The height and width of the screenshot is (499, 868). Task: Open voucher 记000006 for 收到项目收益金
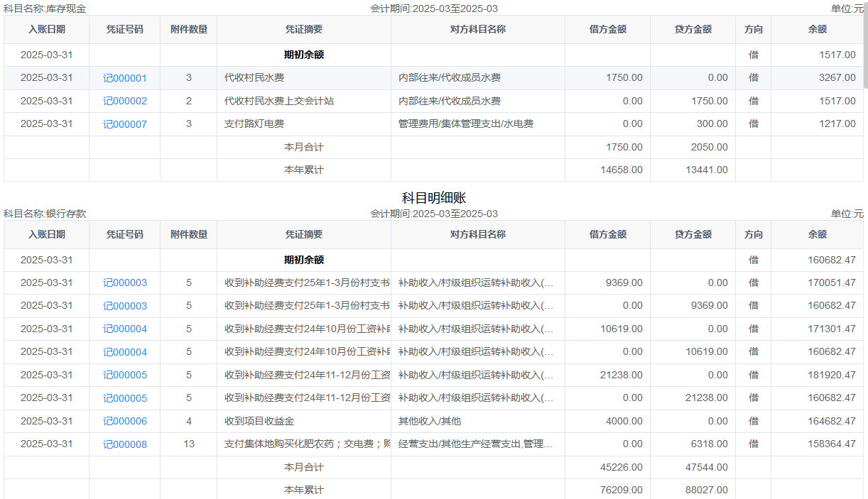pyautogui.click(x=125, y=421)
